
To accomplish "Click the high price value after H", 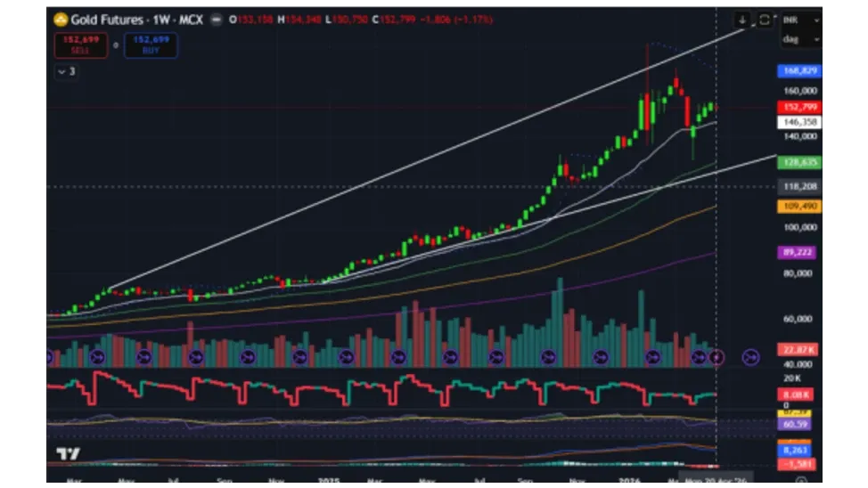I will [x=303, y=20].
